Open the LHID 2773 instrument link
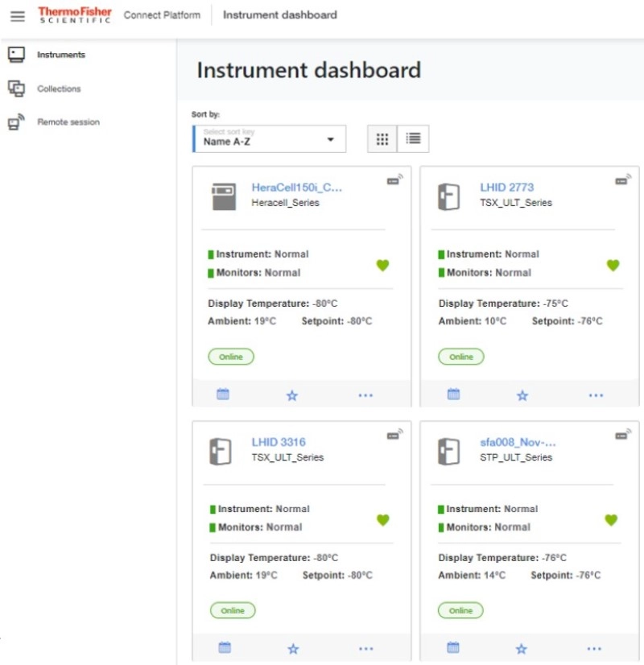 pos(506,188)
